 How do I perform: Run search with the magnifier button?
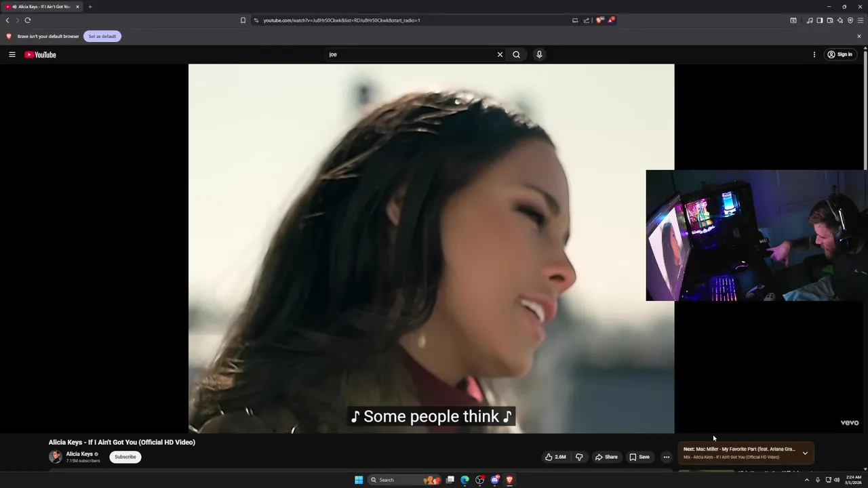516,55
